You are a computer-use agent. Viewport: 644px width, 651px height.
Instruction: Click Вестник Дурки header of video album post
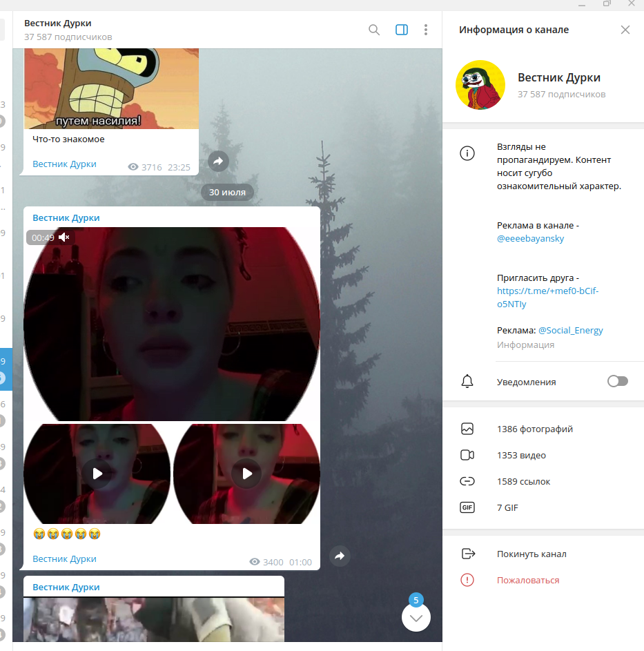(66, 218)
